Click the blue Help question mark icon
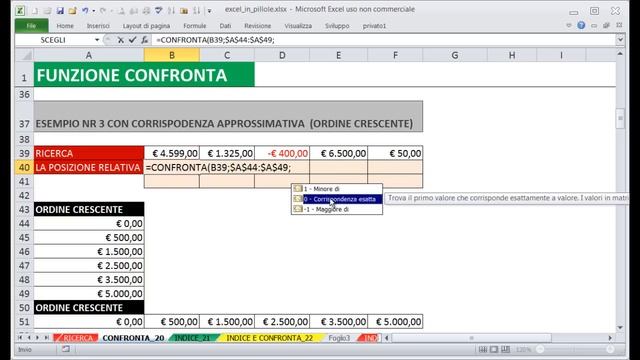Image resolution: width=640 pixels, height=360 pixels. click(581, 25)
